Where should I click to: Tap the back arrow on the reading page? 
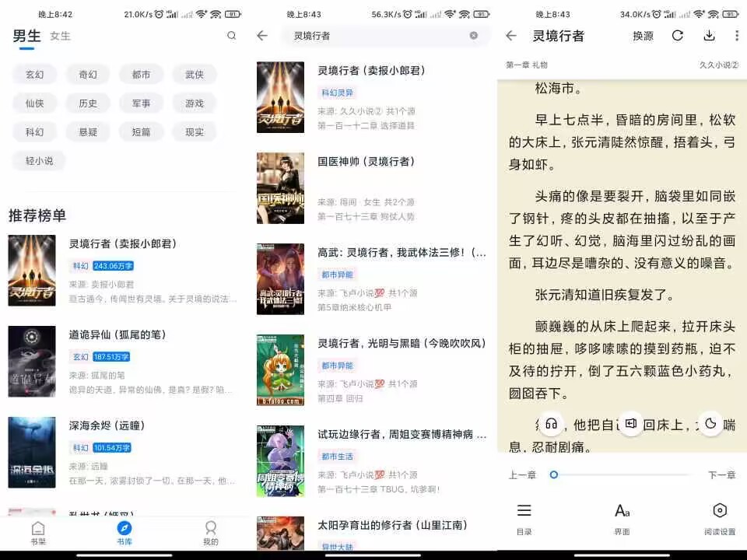(x=510, y=36)
